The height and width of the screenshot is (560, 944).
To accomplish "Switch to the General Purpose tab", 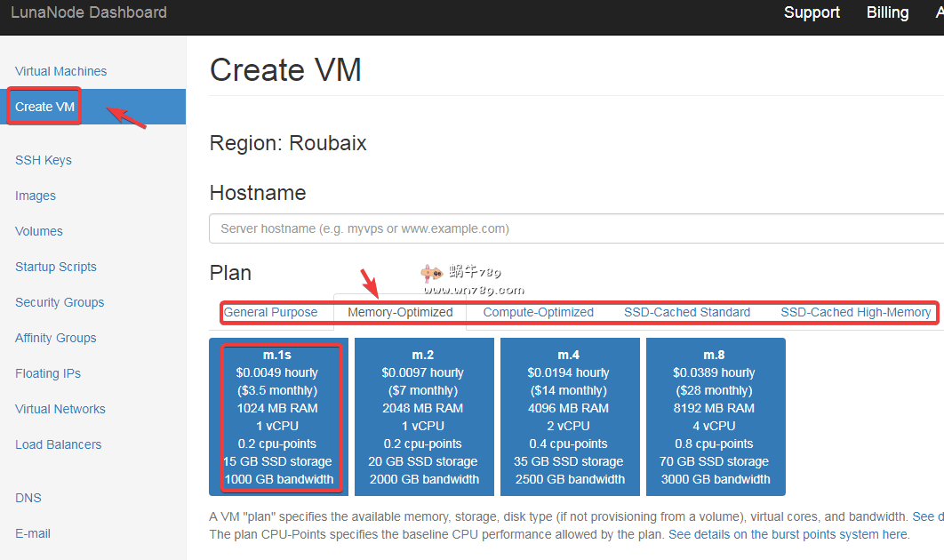I will (270, 312).
